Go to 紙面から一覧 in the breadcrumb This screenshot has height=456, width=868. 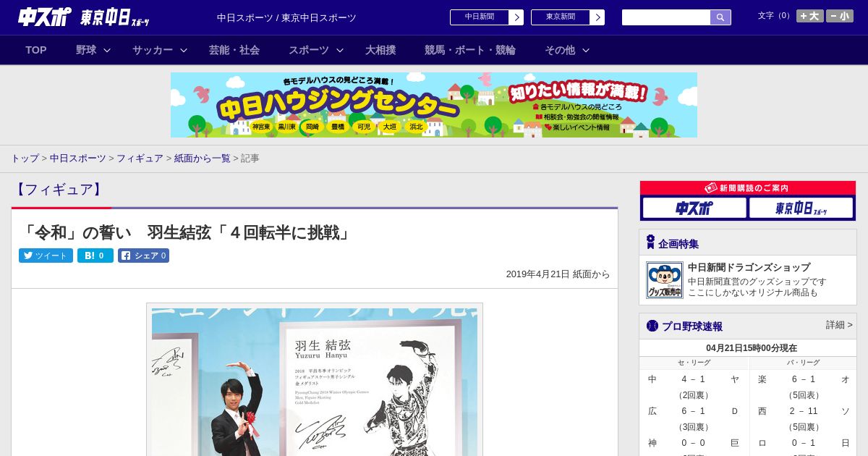coord(202,158)
